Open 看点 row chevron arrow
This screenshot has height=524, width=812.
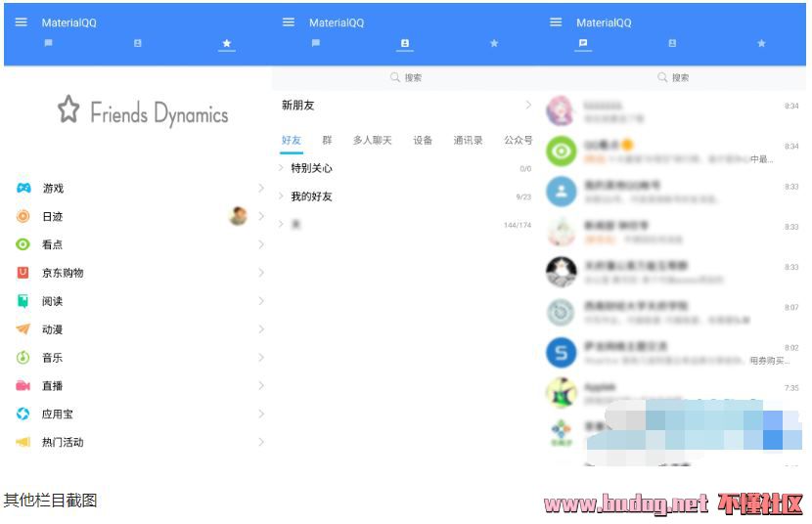(x=261, y=244)
